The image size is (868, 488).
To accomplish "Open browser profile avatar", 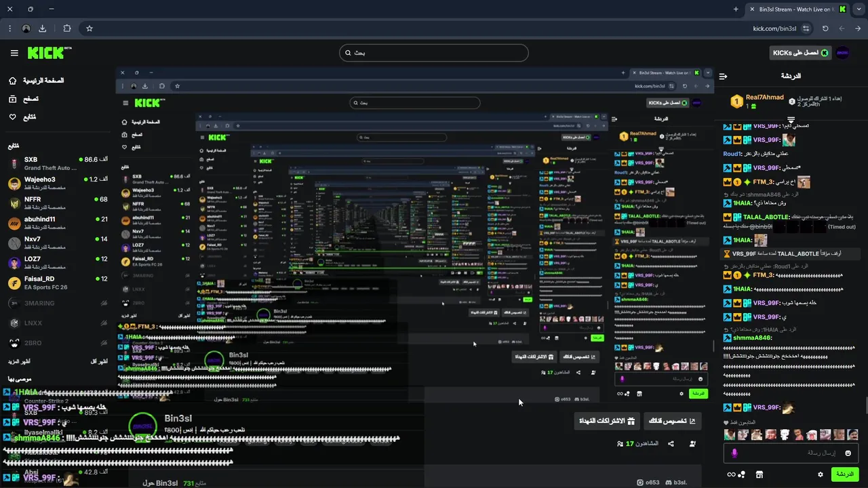I will coord(26,28).
